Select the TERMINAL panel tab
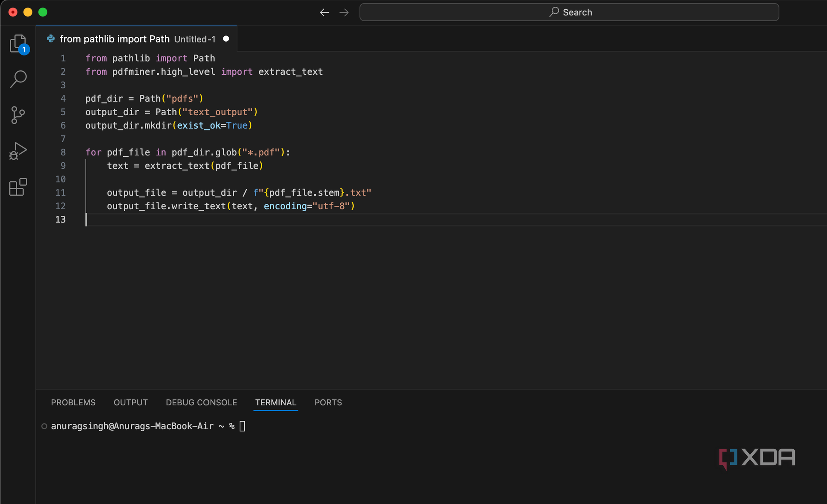827x504 pixels. [x=276, y=403]
